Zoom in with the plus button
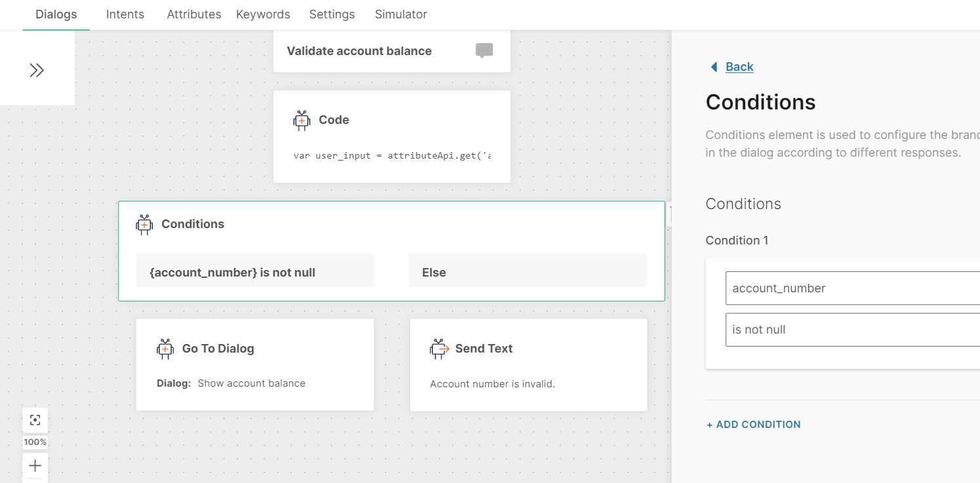980x483 pixels. click(x=35, y=466)
